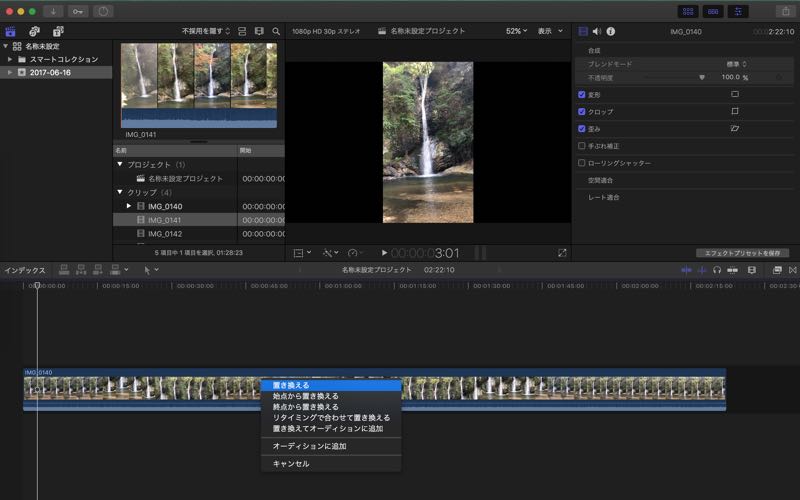Image resolution: width=800 pixels, height=500 pixels.
Task: Click エフェクトプリセットを保存 button
Action: click(x=742, y=253)
